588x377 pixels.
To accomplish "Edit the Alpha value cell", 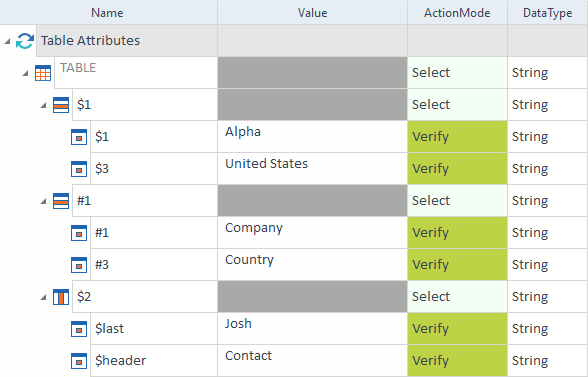I will click(312, 137).
